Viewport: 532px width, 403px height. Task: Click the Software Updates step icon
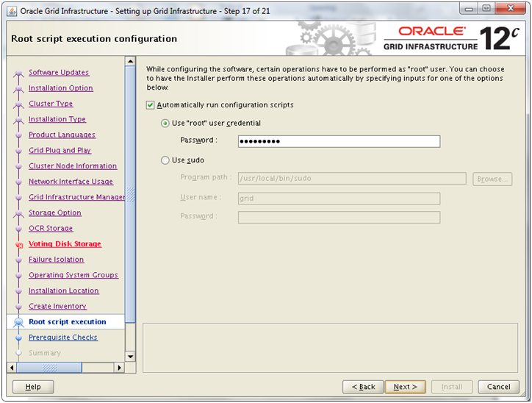tap(18, 74)
